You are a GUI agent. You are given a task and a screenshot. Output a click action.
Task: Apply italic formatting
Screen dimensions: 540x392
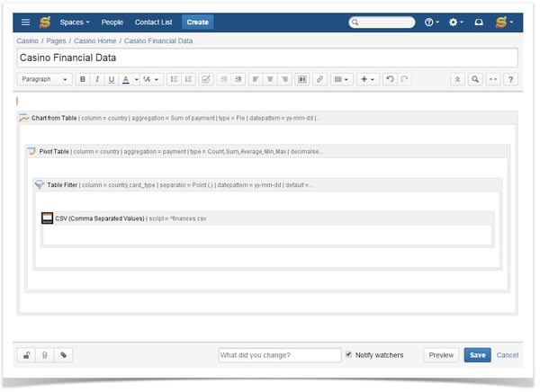(x=96, y=79)
